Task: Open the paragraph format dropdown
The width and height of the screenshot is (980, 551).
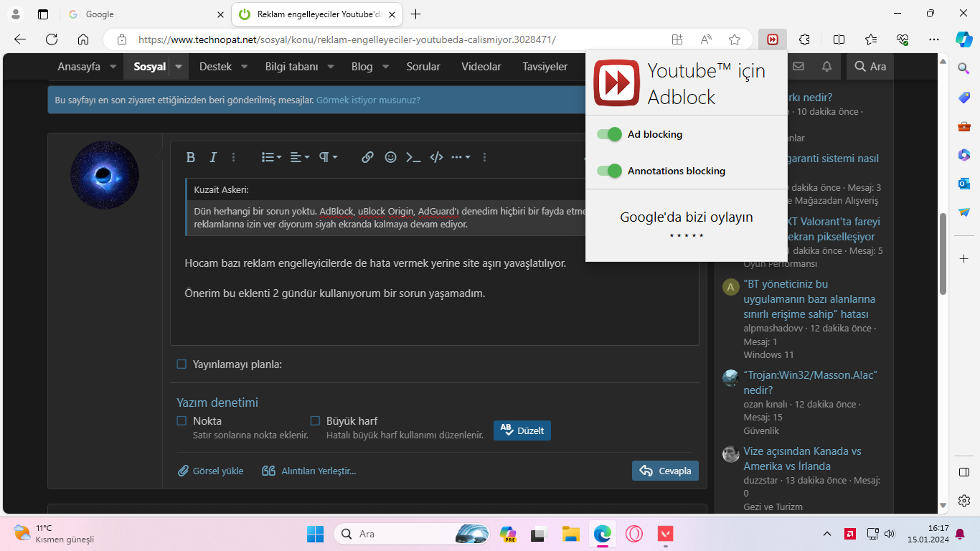Action: [x=328, y=157]
